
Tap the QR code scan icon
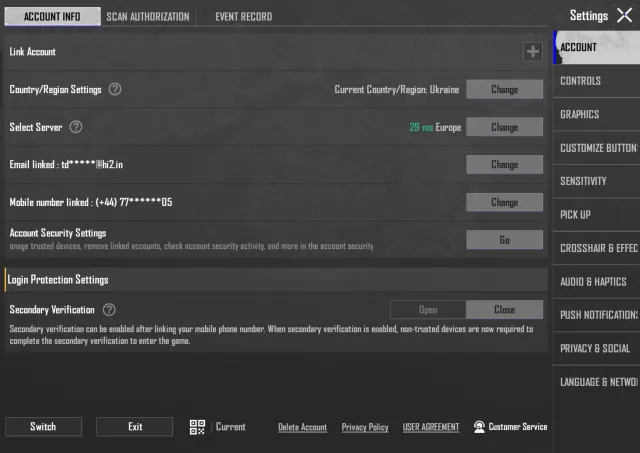pyautogui.click(x=197, y=427)
